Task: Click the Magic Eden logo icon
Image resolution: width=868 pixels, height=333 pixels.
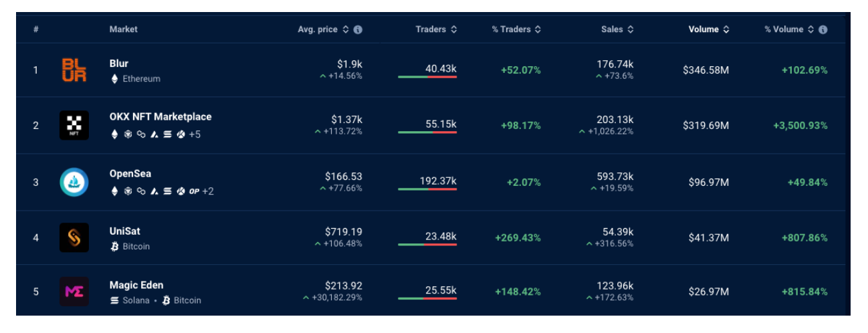Action: pos(74,292)
